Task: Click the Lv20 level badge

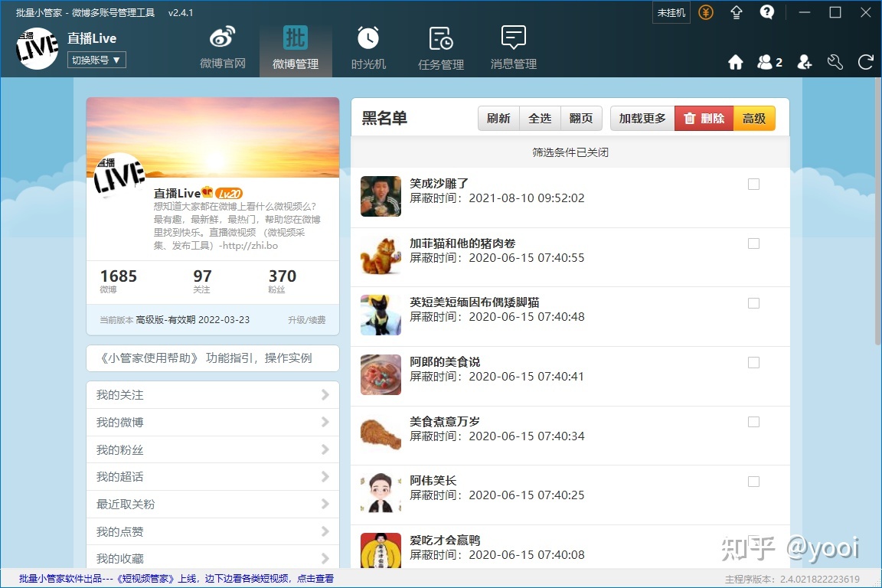Action: pos(229,194)
